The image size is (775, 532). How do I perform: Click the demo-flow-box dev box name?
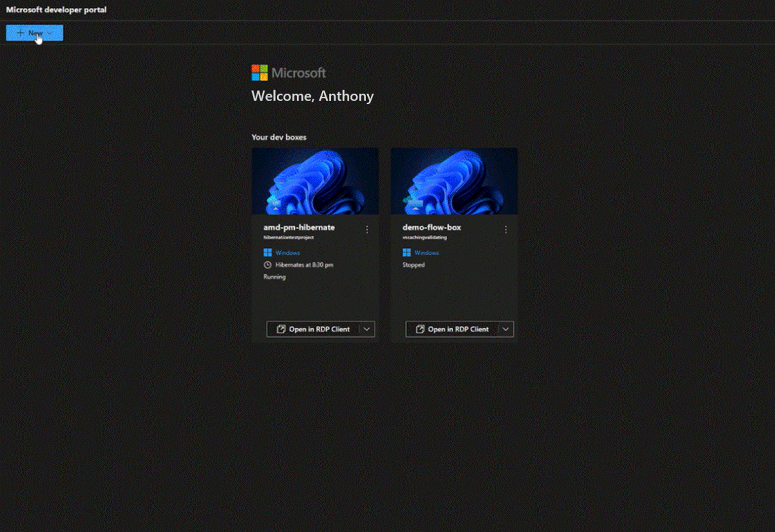pos(431,227)
